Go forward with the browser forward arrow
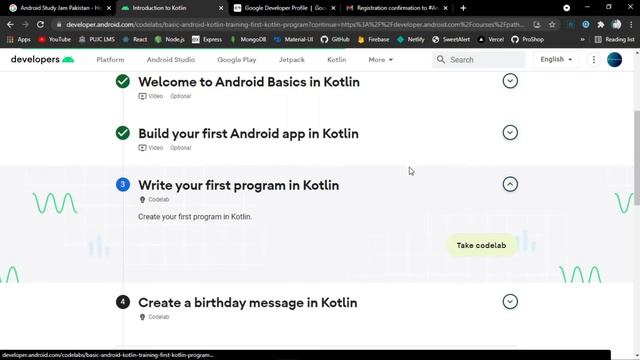 (25, 24)
